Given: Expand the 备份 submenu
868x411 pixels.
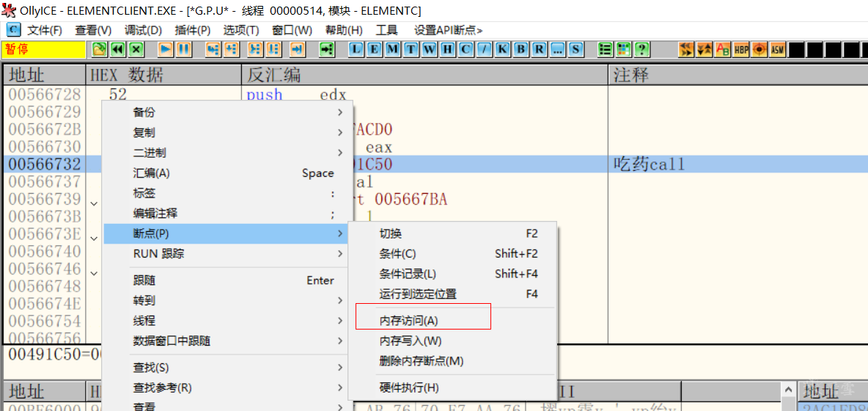Looking at the screenshot, I should 229,112.
